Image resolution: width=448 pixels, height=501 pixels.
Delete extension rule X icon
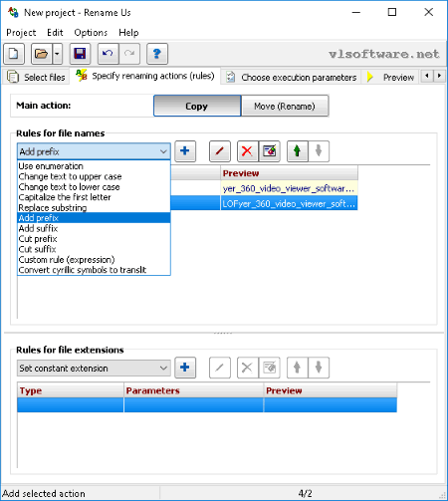coord(247,368)
